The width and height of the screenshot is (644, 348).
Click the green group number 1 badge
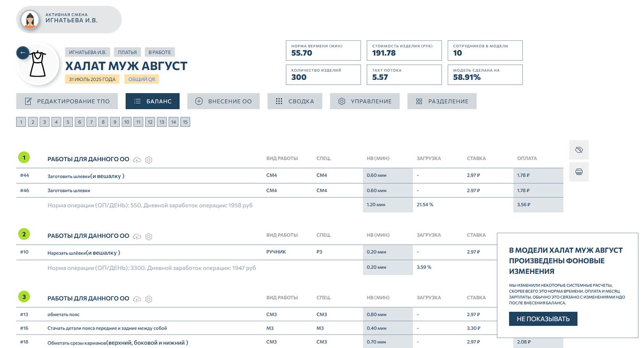click(x=24, y=158)
